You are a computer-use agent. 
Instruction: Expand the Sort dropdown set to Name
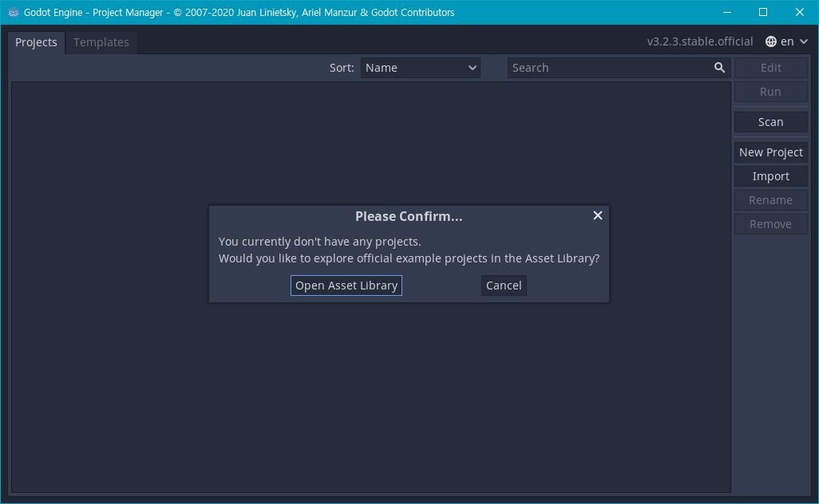420,68
